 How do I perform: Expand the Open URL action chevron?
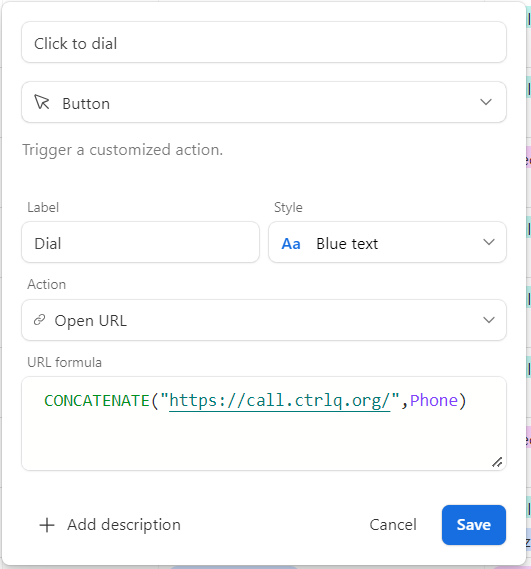[489, 320]
